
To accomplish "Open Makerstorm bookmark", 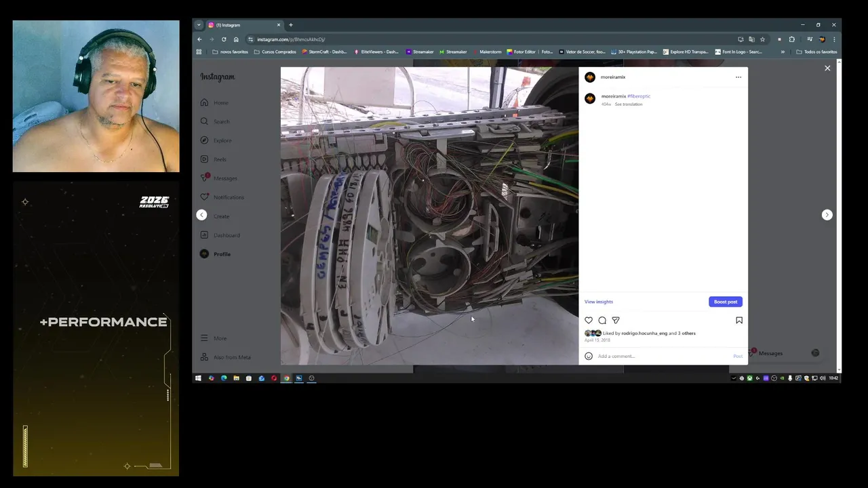I will 488,52.
